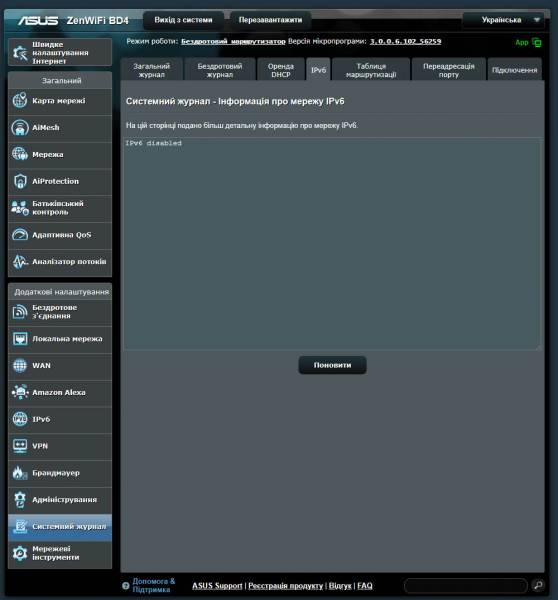Switch to Бездротовий журнал tab

(220, 70)
